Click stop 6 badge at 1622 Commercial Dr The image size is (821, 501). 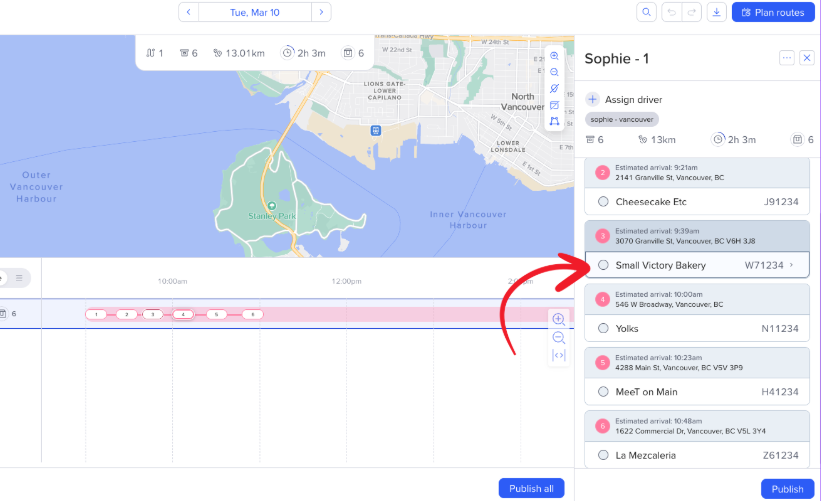[603, 426]
